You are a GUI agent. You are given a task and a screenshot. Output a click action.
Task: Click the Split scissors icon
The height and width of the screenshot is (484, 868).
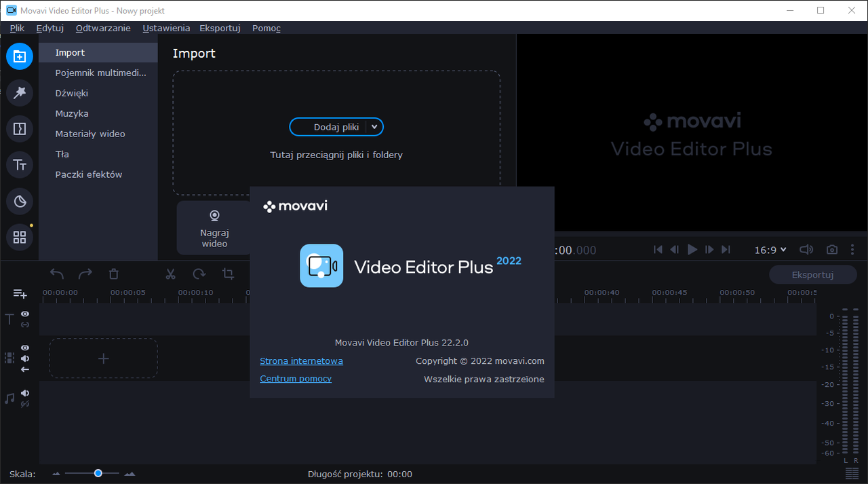pos(170,274)
